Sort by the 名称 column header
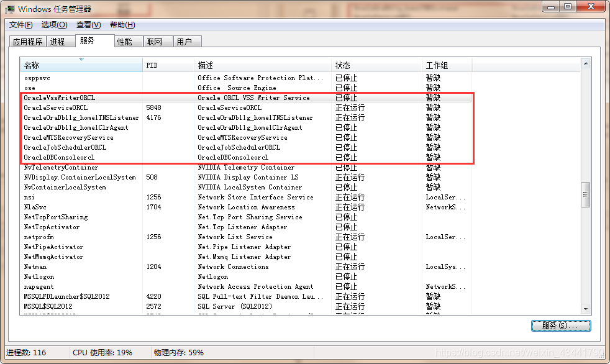610x364 pixels. click(x=81, y=65)
